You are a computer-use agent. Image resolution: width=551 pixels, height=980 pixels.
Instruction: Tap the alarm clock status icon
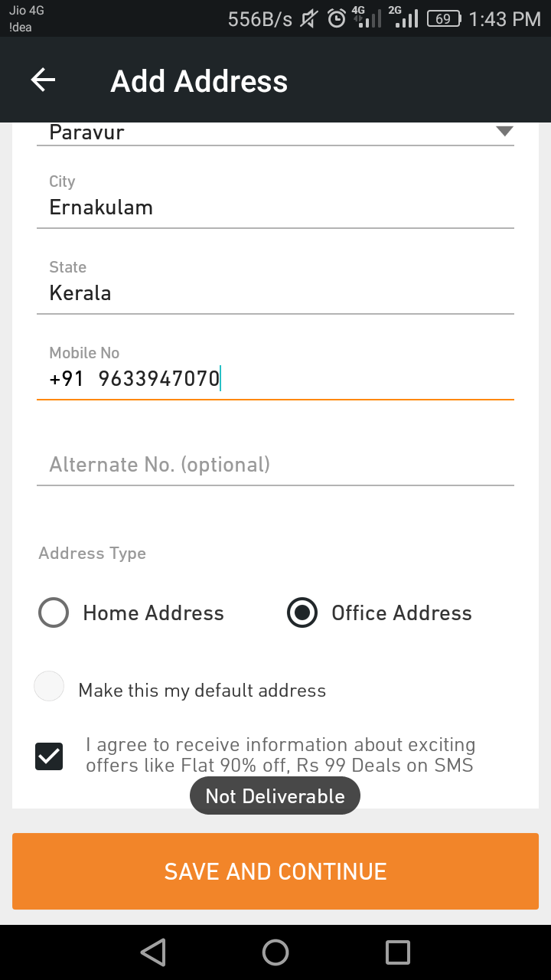pyautogui.click(x=337, y=18)
